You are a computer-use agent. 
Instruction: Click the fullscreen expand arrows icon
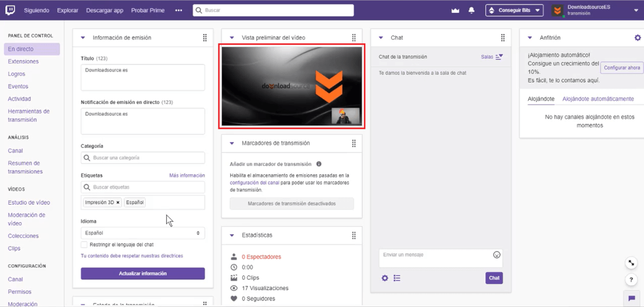coord(631,263)
